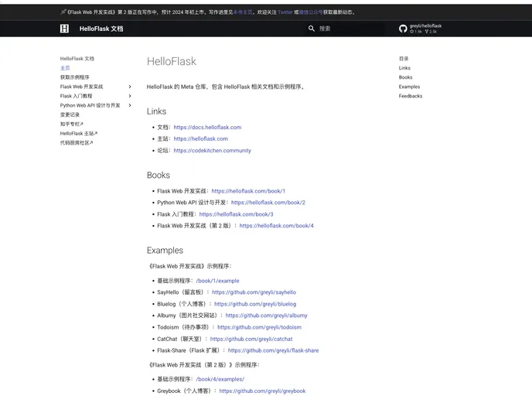
Task: Open helloflask.com/book/3 link
Action: pos(236,214)
